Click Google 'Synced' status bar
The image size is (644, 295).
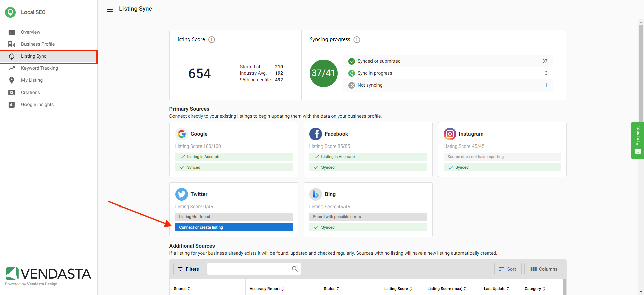coord(234,167)
